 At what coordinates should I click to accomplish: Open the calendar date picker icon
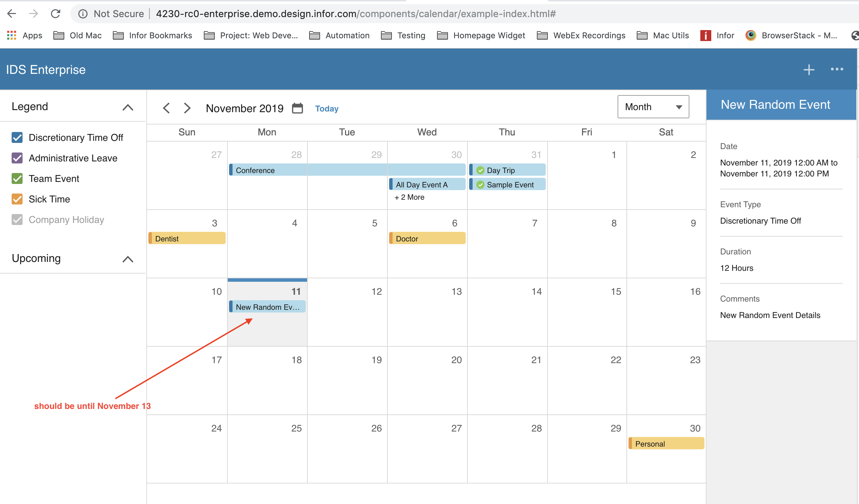(x=297, y=108)
